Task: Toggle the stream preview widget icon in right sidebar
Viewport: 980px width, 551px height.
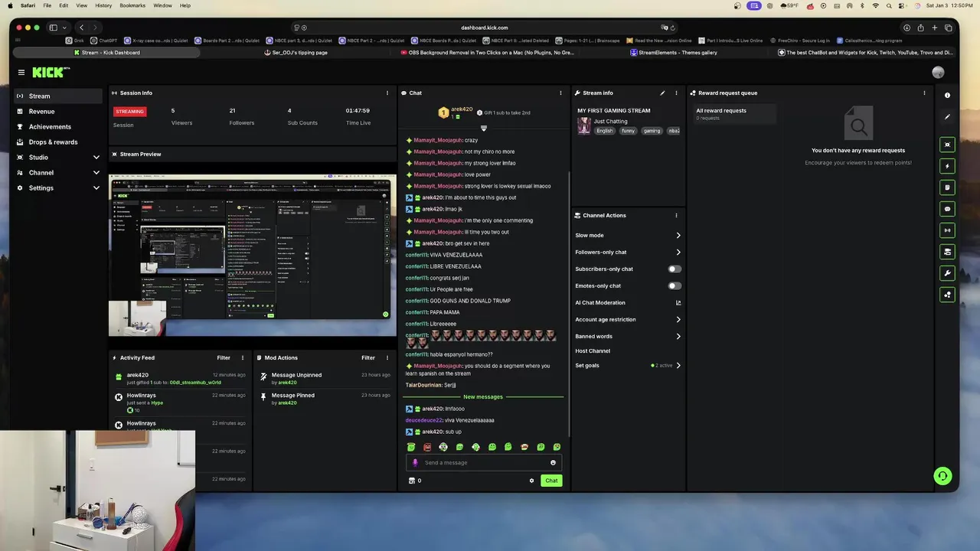Action: [x=947, y=145]
